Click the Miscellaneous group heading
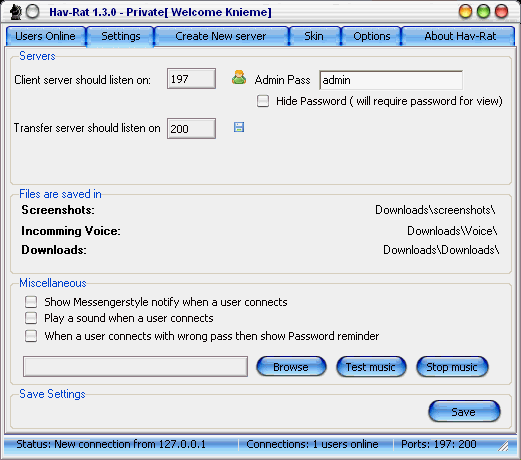 (x=53, y=283)
